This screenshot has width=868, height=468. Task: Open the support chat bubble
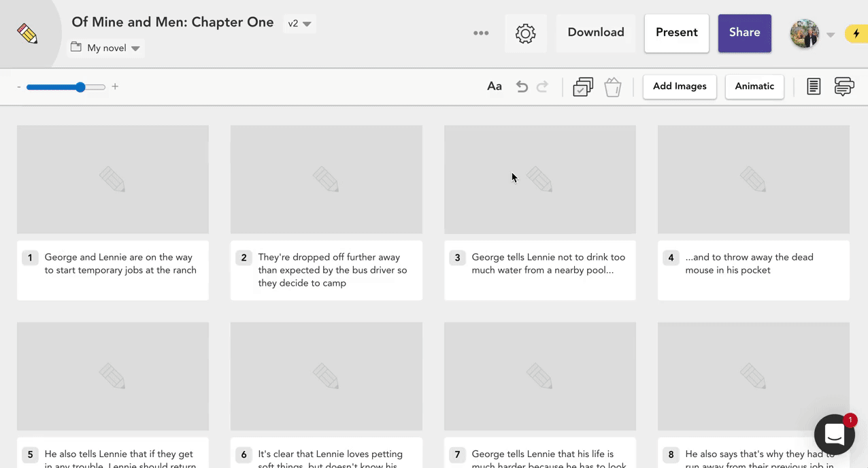[835, 435]
